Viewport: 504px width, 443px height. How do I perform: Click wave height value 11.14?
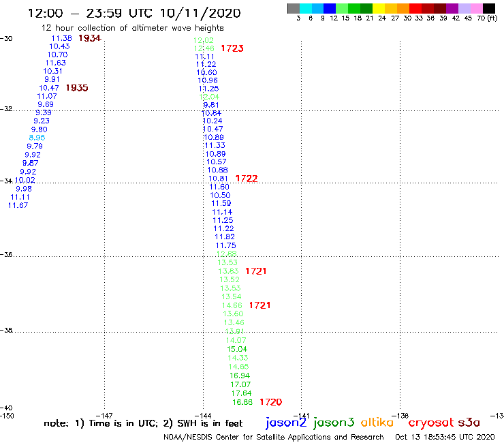point(222,213)
